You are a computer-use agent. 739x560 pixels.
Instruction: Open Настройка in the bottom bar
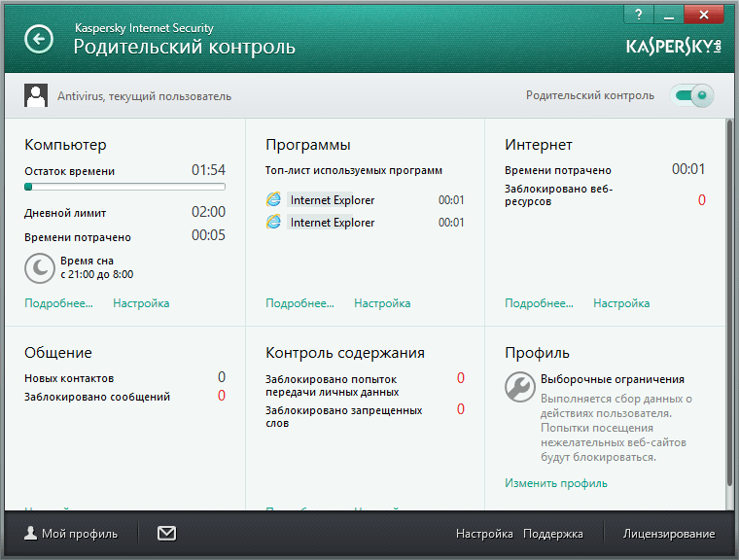(x=484, y=534)
